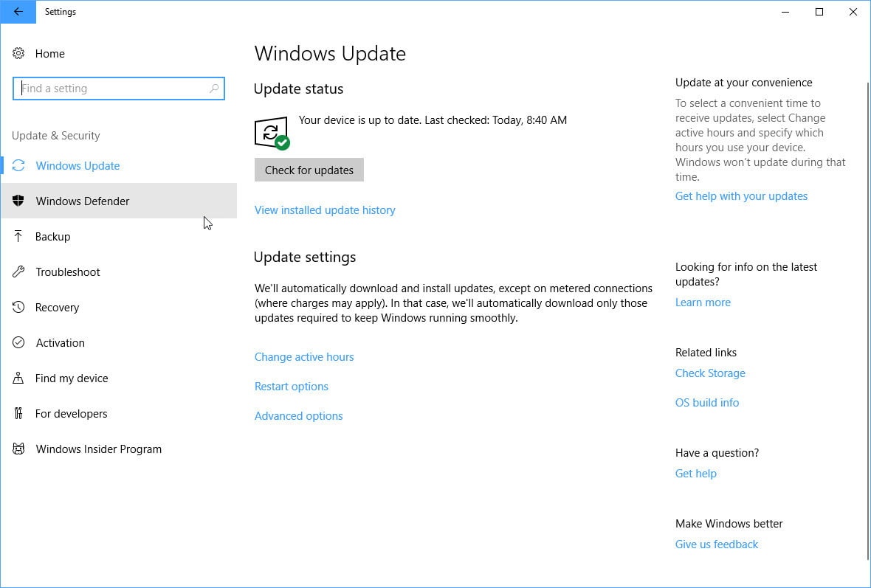Click the Find my device person icon

coord(19,378)
